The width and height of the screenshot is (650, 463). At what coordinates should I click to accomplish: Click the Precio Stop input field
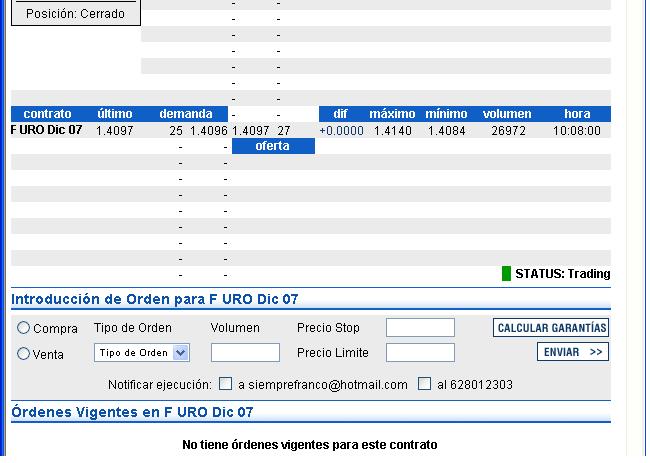(x=420, y=327)
